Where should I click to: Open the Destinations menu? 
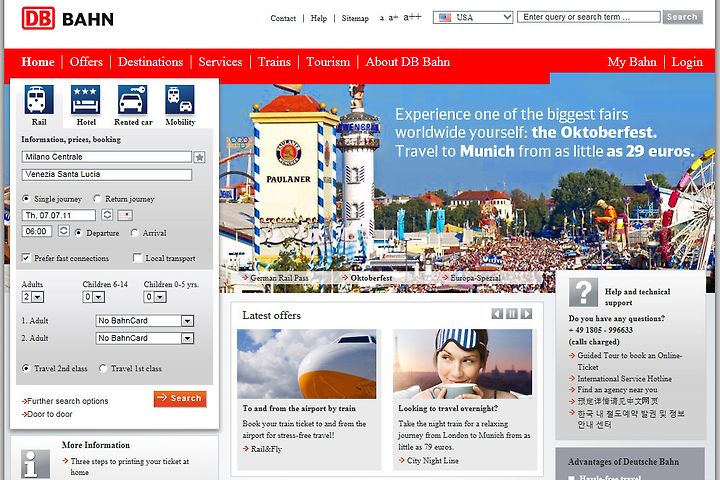click(x=151, y=62)
